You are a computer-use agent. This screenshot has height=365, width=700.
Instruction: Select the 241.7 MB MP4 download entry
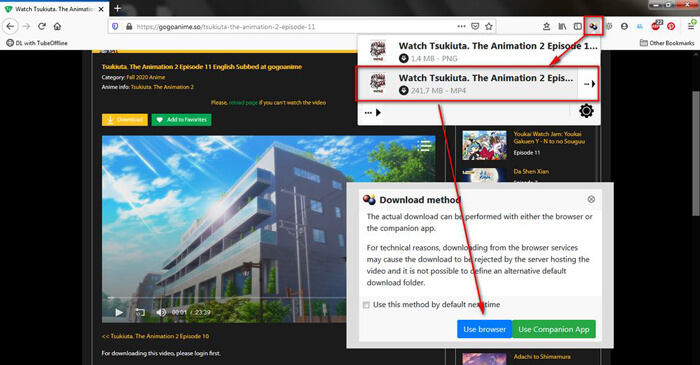(467, 84)
